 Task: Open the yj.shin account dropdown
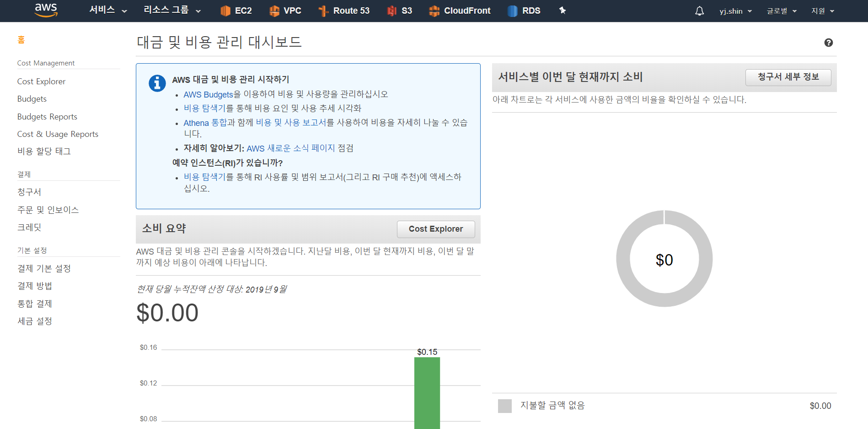(x=735, y=11)
